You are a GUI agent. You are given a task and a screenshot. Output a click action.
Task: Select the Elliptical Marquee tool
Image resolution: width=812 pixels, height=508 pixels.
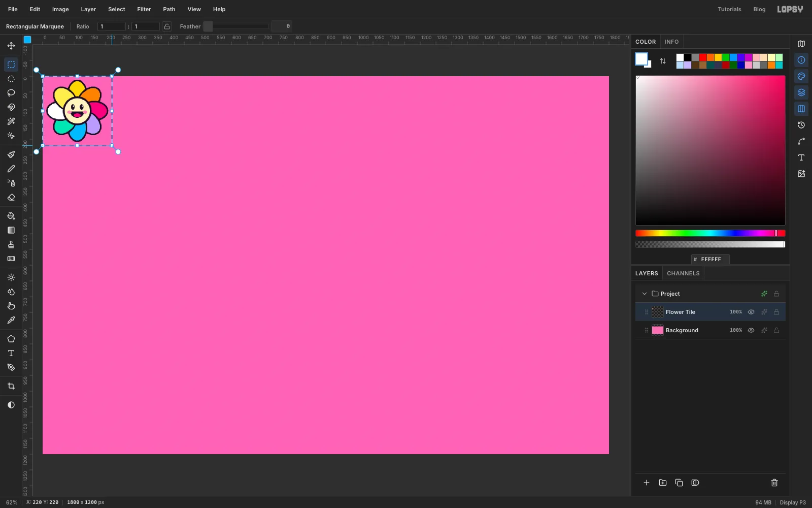point(11,79)
